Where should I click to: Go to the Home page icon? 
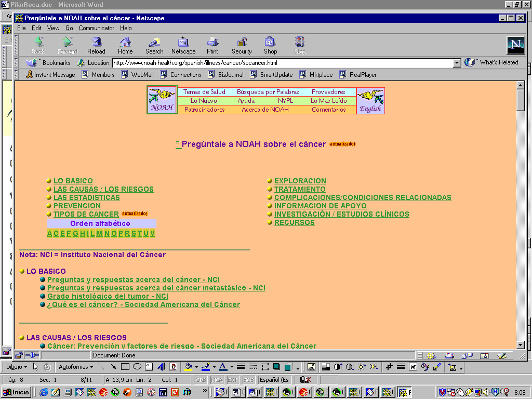[125, 45]
